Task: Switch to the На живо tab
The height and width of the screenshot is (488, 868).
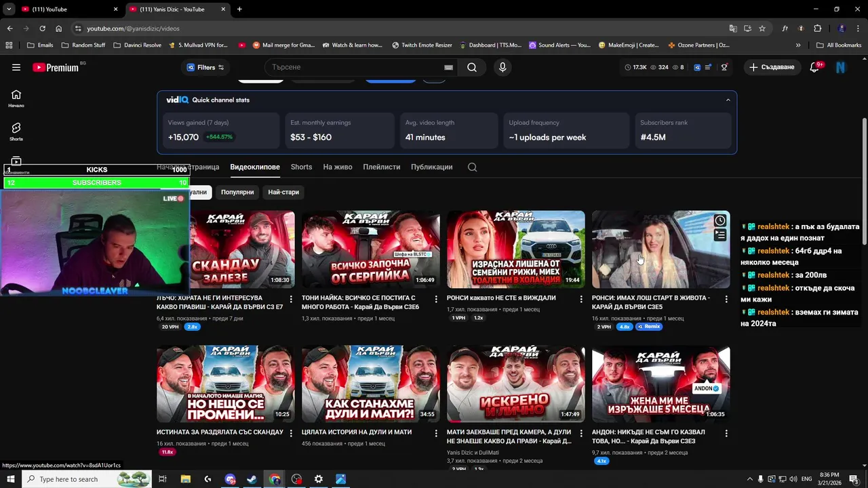Action: [x=338, y=167]
